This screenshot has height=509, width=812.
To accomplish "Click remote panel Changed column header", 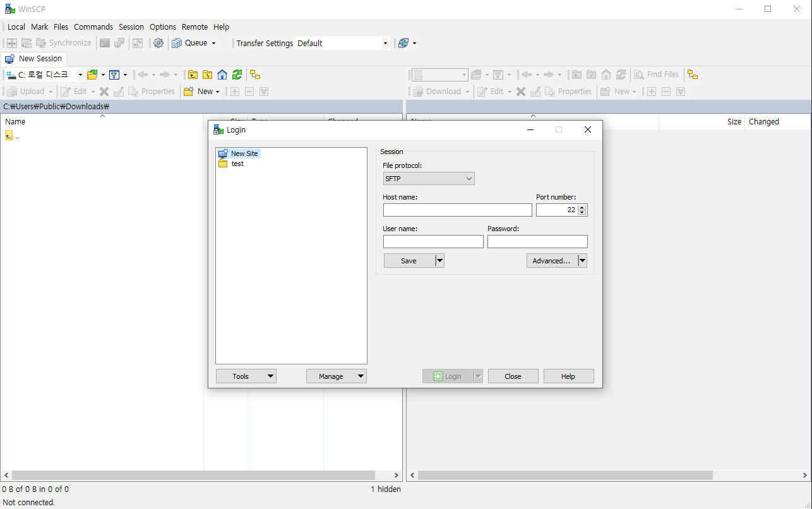I will click(x=777, y=122).
